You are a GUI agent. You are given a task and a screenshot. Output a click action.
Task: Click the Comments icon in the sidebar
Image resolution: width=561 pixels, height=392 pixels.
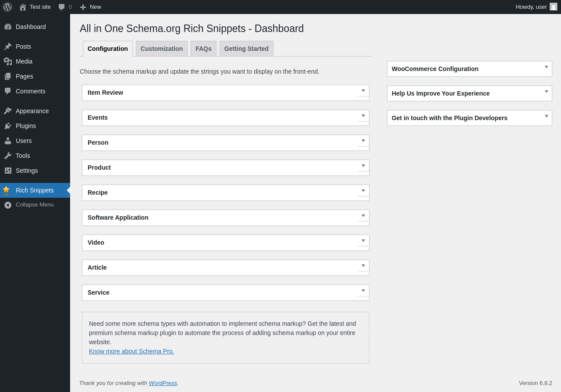8,91
